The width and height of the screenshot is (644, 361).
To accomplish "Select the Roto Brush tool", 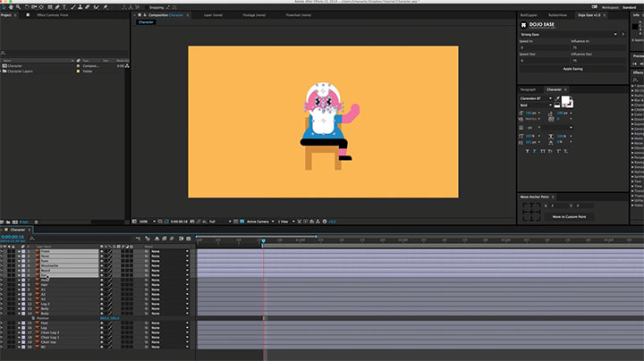I will tap(97, 7).
